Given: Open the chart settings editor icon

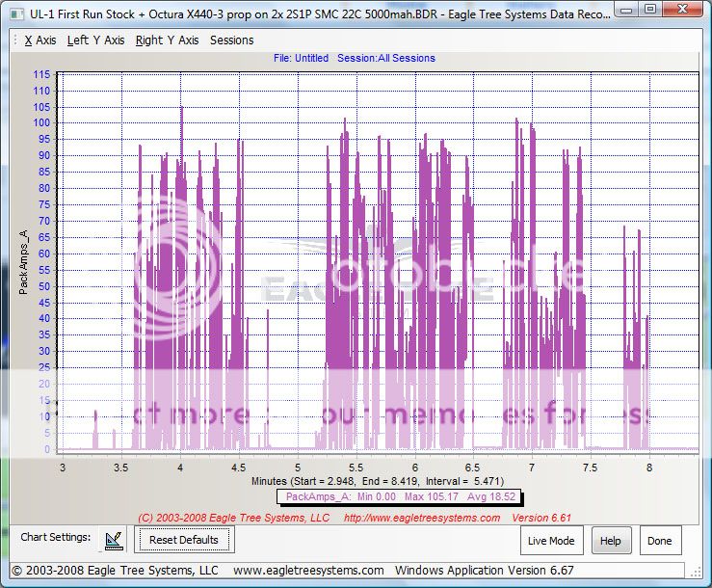Looking at the screenshot, I should click(x=116, y=540).
